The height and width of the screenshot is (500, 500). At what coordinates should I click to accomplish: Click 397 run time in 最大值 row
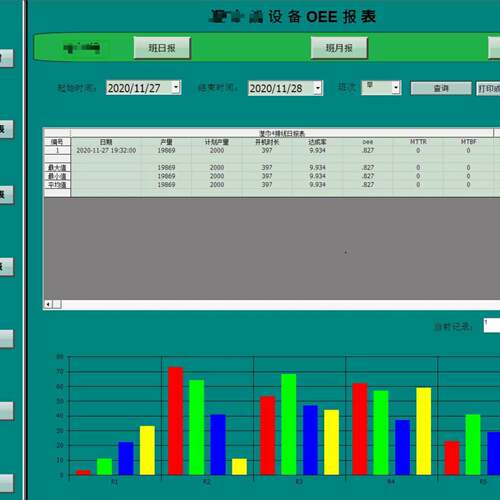[x=267, y=168]
